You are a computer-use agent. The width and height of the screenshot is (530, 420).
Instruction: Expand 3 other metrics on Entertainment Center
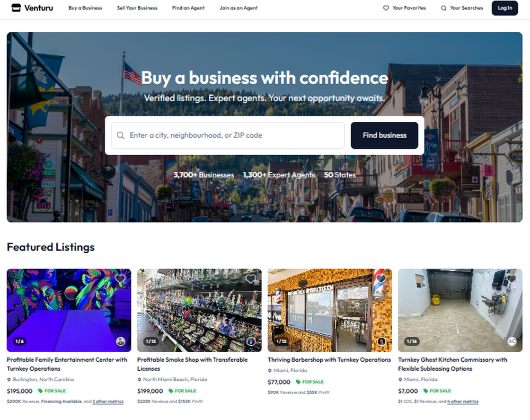(x=108, y=401)
